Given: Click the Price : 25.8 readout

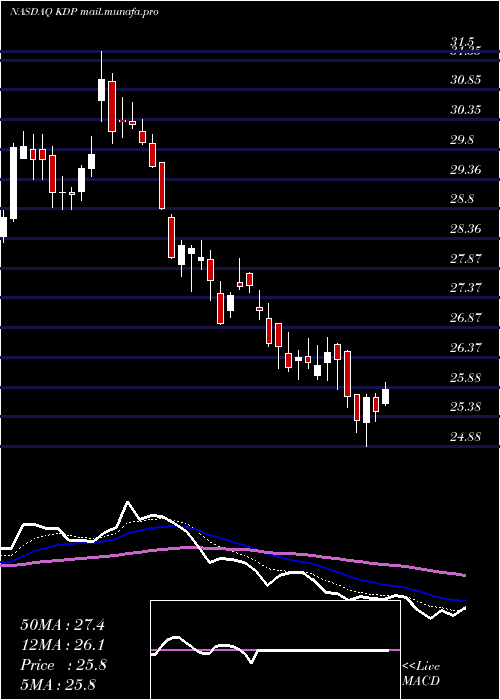Looking at the screenshot, I should [63, 665].
